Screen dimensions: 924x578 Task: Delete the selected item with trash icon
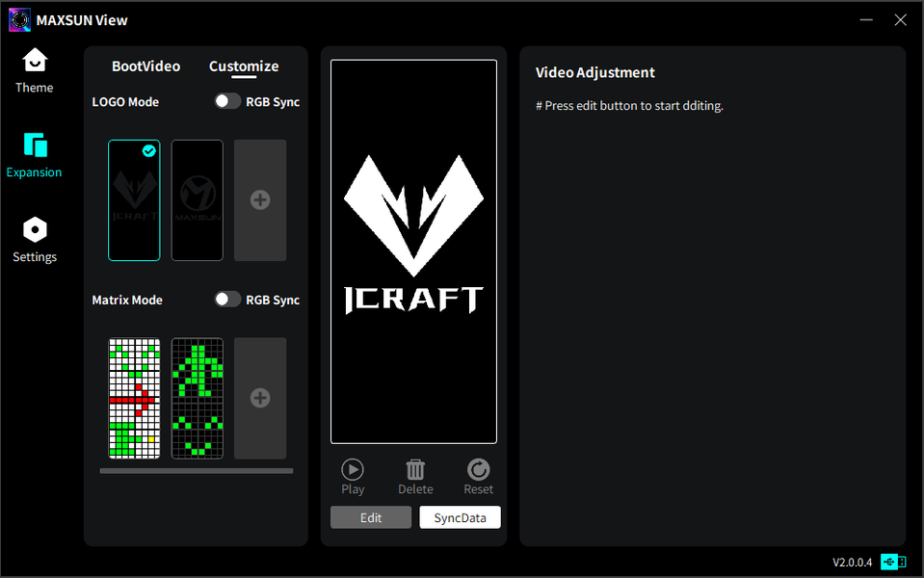(415, 477)
